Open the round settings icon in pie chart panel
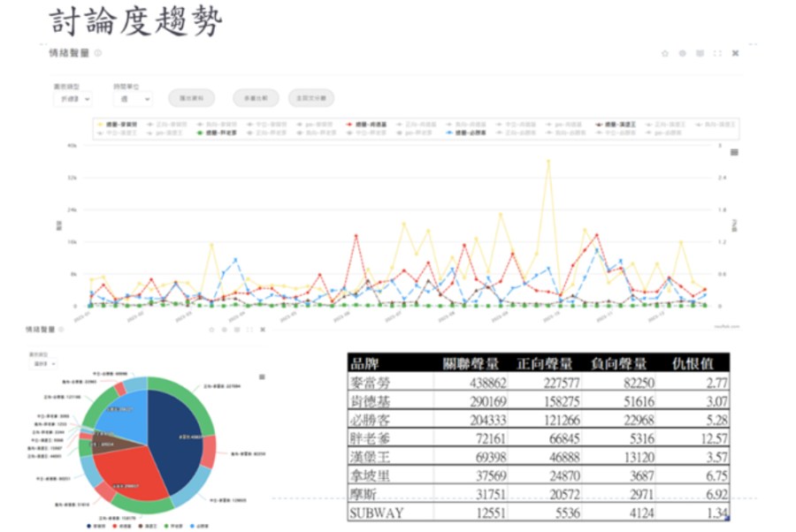Viewport: 796px width, 532px height. pos(225,330)
